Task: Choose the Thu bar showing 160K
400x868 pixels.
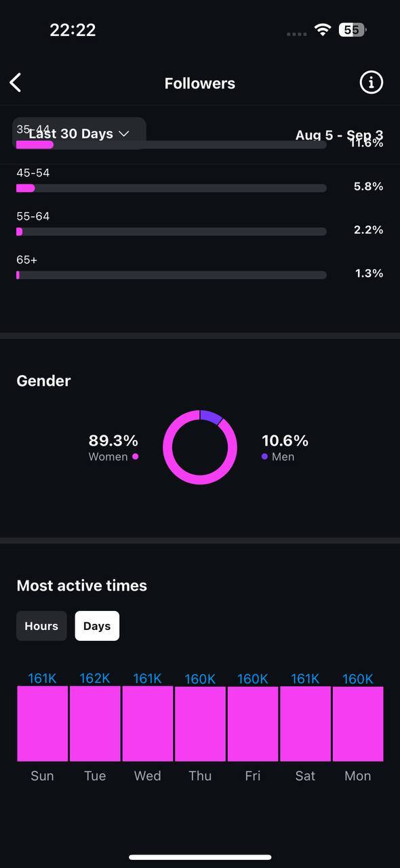Action: tap(200, 724)
